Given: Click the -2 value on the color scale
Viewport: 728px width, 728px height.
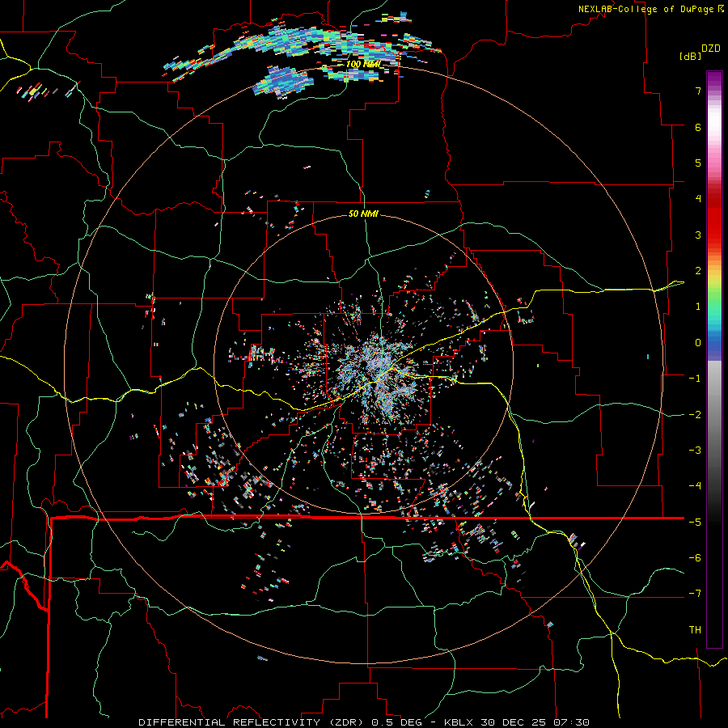Looking at the screenshot, I should pos(695,415).
